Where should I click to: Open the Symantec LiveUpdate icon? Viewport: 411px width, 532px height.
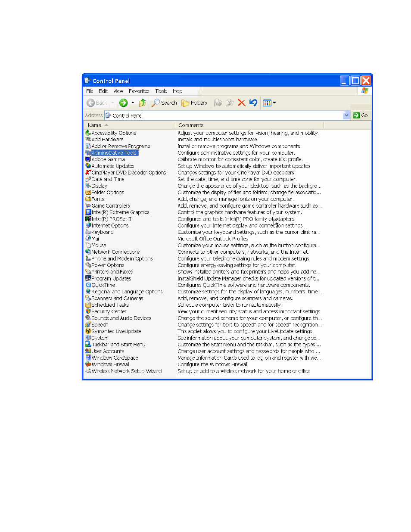click(88, 331)
